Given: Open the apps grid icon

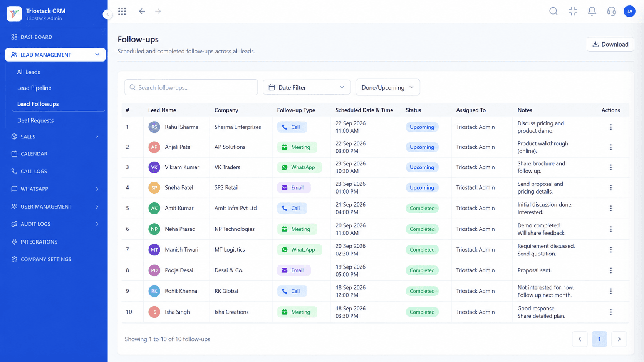Looking at the screenshot, I should click(x=122, y=11).
